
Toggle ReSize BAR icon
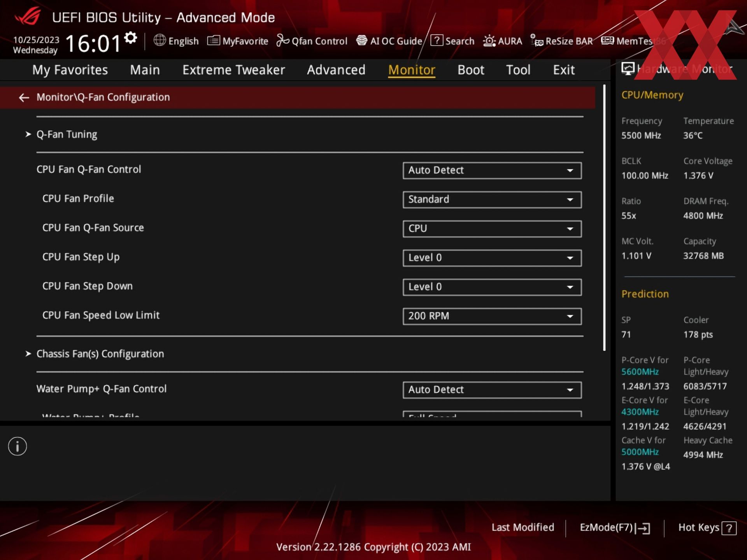pyautogui.click(x=537, y=40)
